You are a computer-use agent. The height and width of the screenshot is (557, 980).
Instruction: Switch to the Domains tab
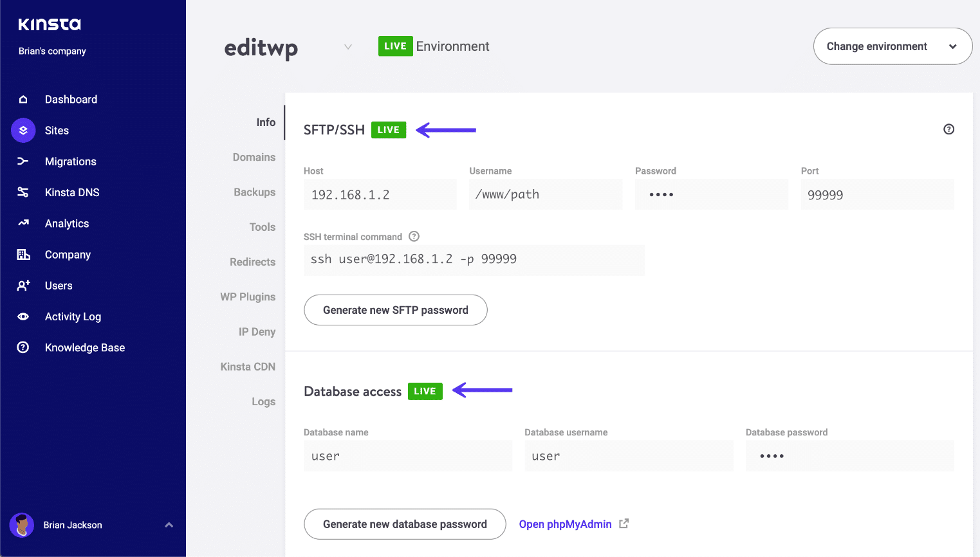pyautogui.click(x=255, y=157)
